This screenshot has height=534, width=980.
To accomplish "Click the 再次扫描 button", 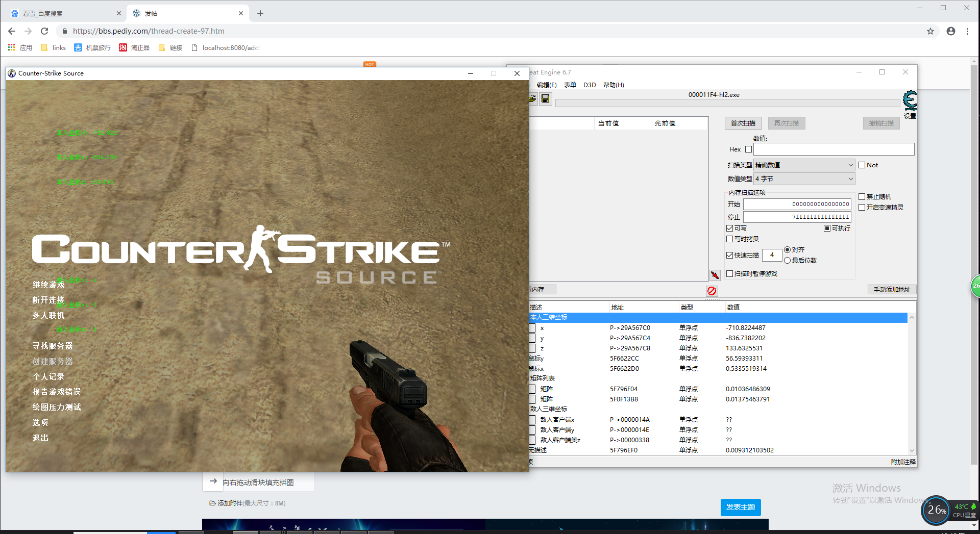I will pos(786,123).
